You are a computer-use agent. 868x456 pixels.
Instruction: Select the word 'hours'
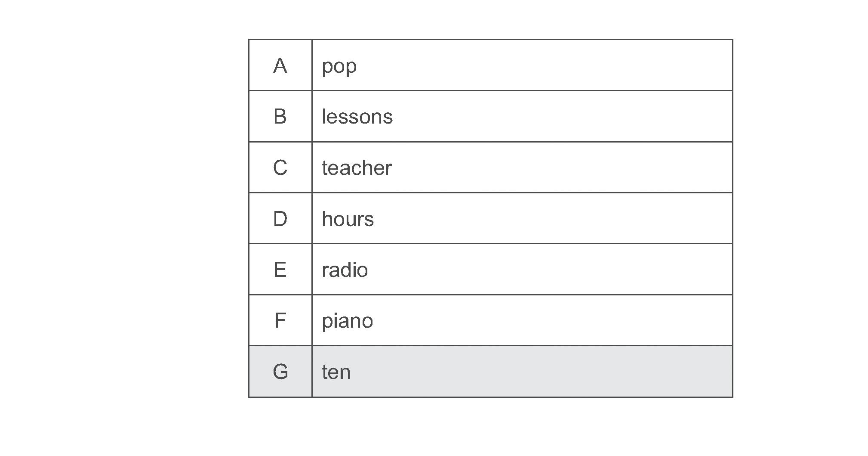pos(348,219)
